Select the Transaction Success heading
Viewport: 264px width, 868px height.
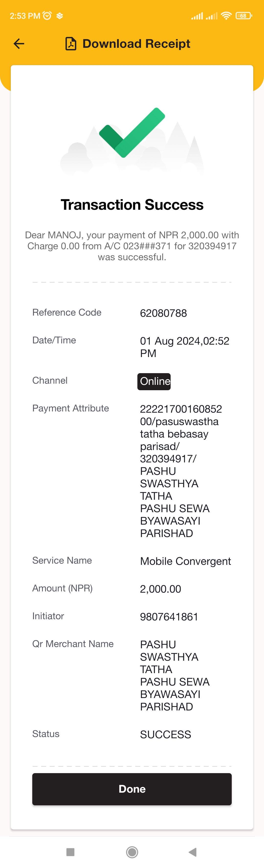click(x=132, y=205)
